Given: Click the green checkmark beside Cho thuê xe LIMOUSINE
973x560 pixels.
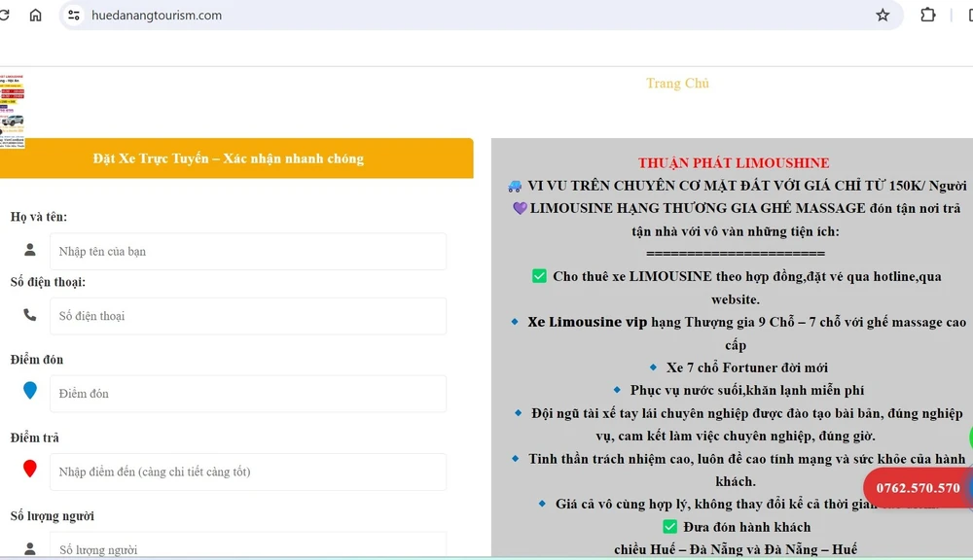Looking at the screenshot, I should 539,276.
